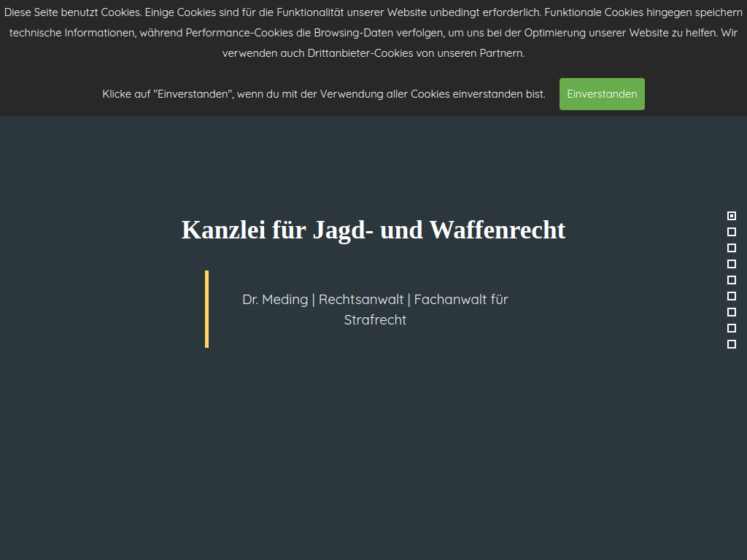Select the third navigation square

pyautogui.click(x=731, y=247)
